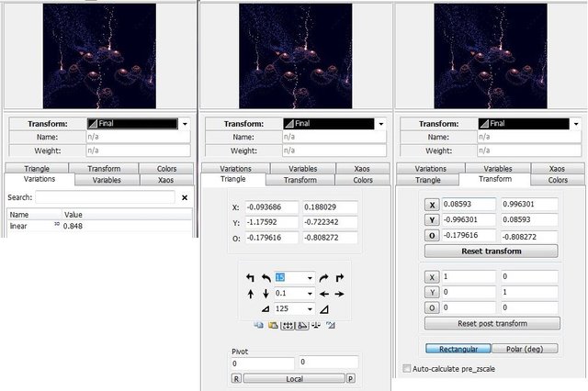Open scale percentage dropdown showing 125
Screen dimensions: 588x391
[x=310, y=309]
